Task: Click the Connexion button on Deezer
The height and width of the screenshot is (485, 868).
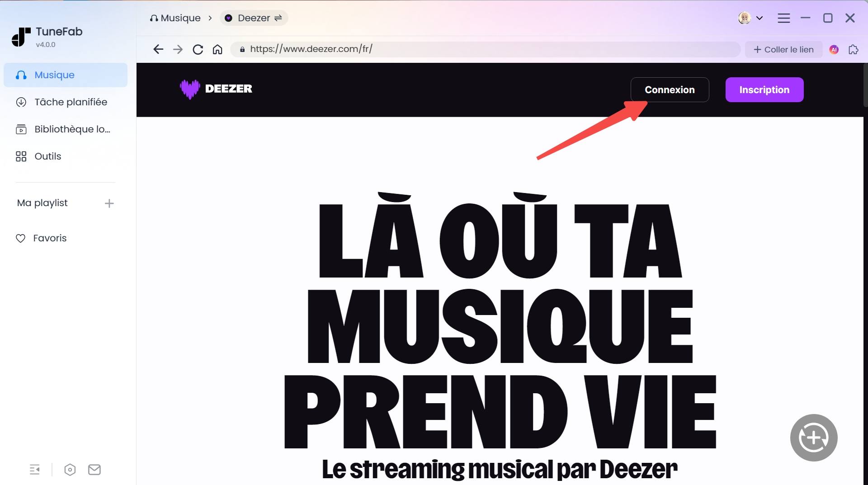Action: 670,89
